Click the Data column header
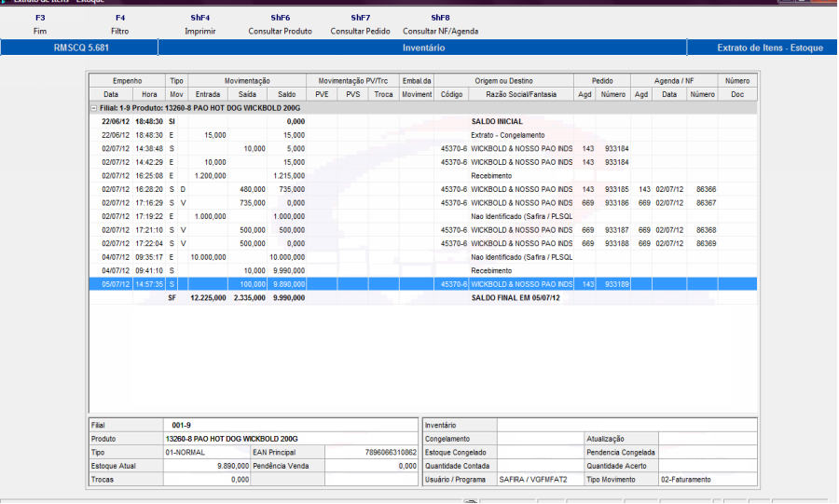This screenshot has height=504, width=839. point(111,94)
